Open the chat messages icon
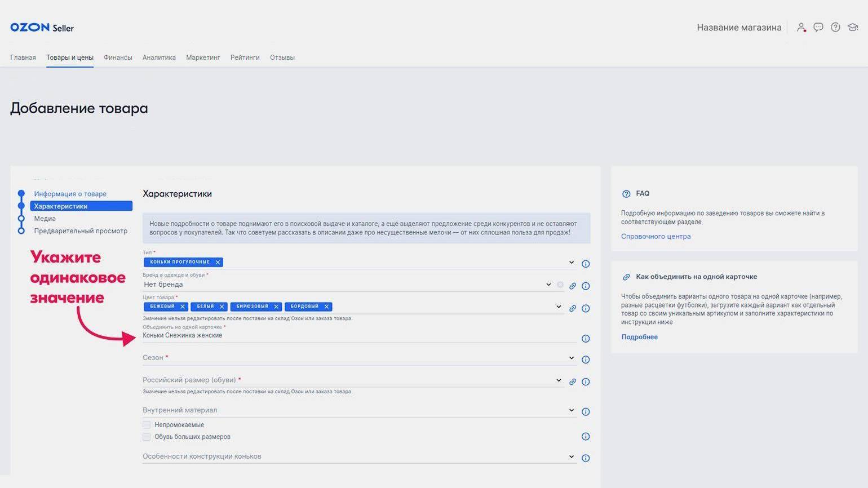This screenshot has width=868, height=488. 818,27
